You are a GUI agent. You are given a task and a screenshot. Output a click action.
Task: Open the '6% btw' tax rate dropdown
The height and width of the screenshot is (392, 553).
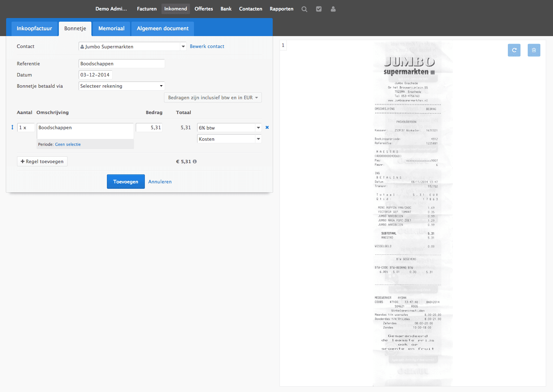click(x=229, y=128)
